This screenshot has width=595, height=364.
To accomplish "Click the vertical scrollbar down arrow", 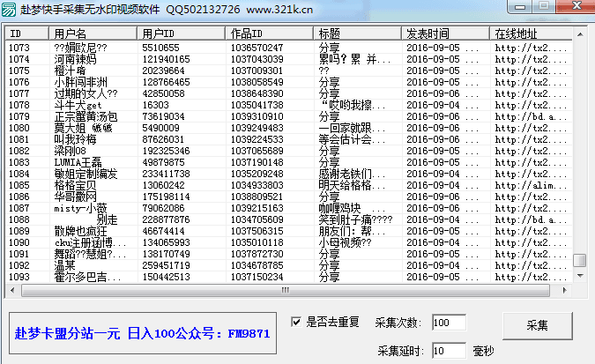I will [580, 276].
